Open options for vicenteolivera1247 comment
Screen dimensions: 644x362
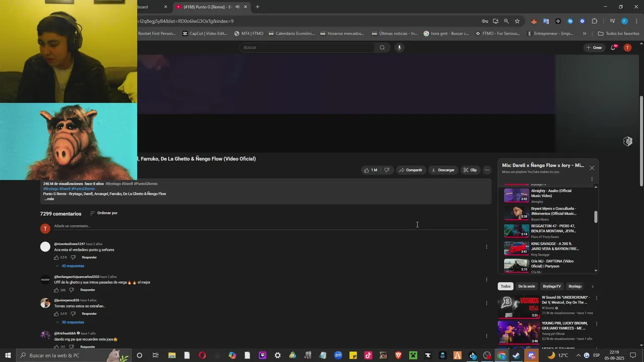[487, 247]
